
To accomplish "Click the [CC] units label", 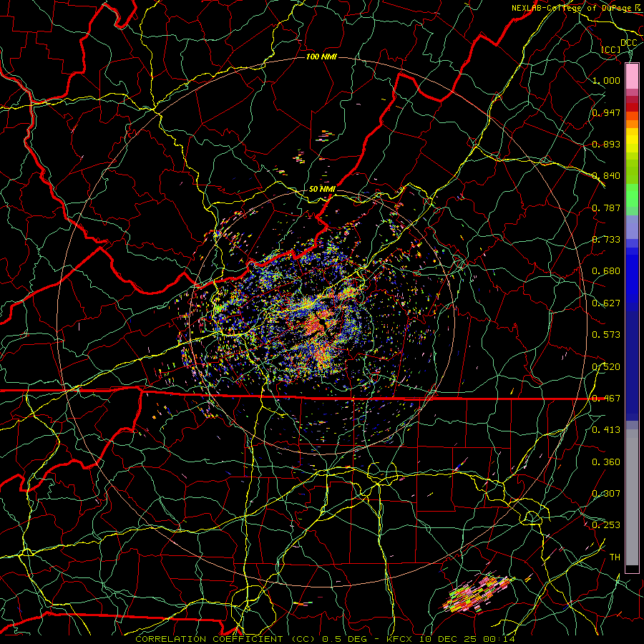I will (x=611, y=49).
